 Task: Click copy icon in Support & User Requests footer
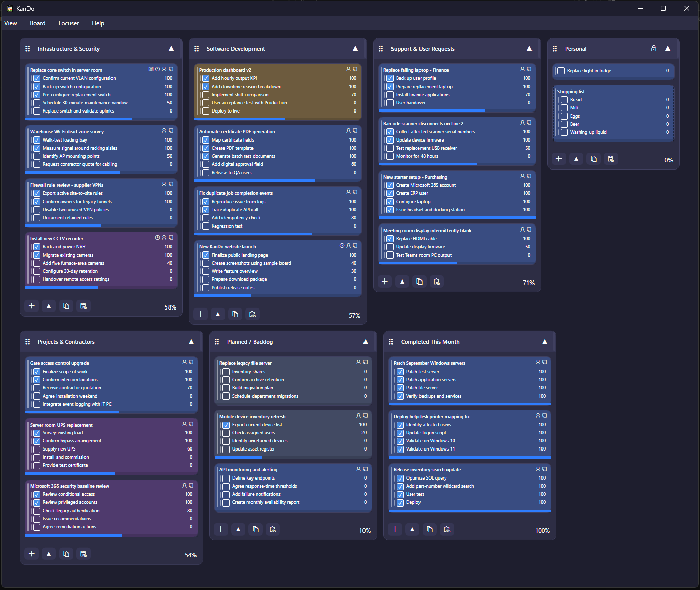click(x=419, y=282)
